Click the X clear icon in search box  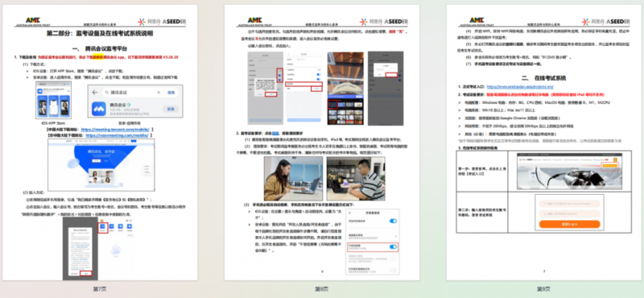pos(159,93)
